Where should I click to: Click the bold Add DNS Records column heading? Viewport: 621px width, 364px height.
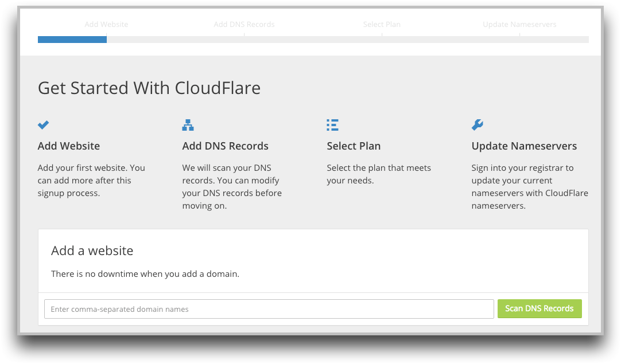[x=225, y=146]
